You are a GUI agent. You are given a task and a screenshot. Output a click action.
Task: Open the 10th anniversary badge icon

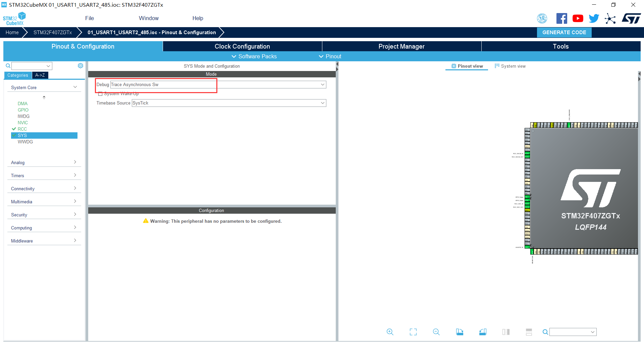542,18
